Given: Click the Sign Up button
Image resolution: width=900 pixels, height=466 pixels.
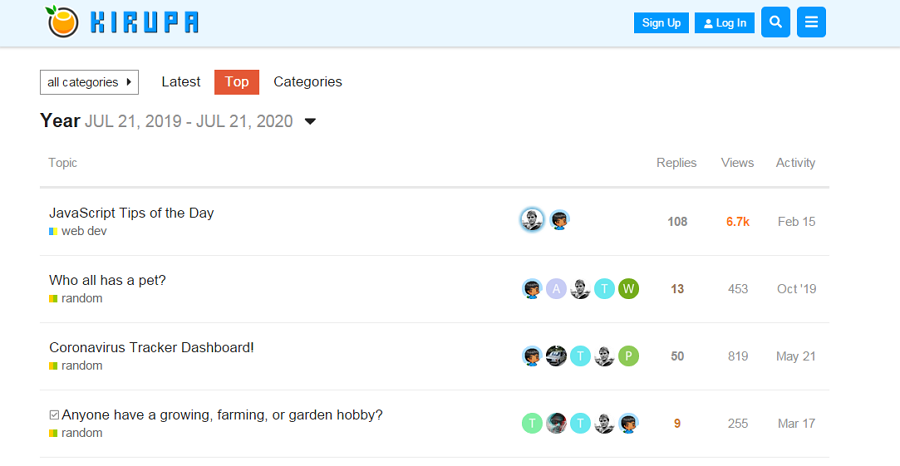Looking at the screenshot, I should [x=661, y=23].
